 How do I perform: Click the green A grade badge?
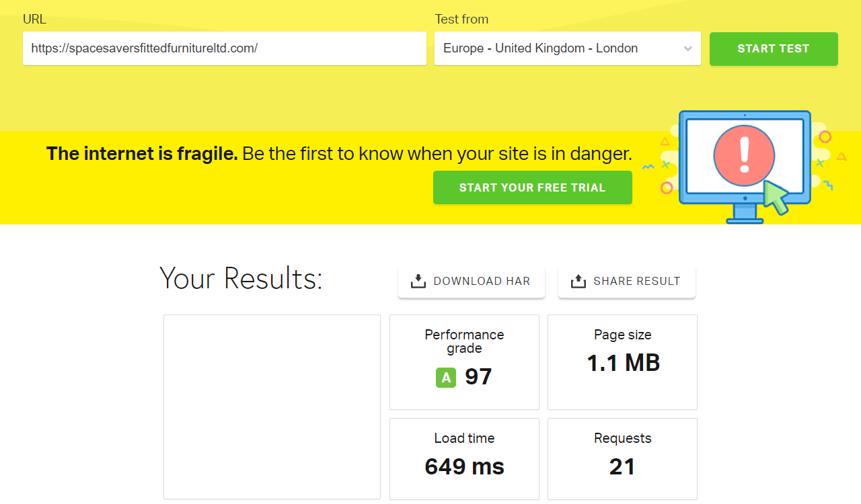click(446, 378)
